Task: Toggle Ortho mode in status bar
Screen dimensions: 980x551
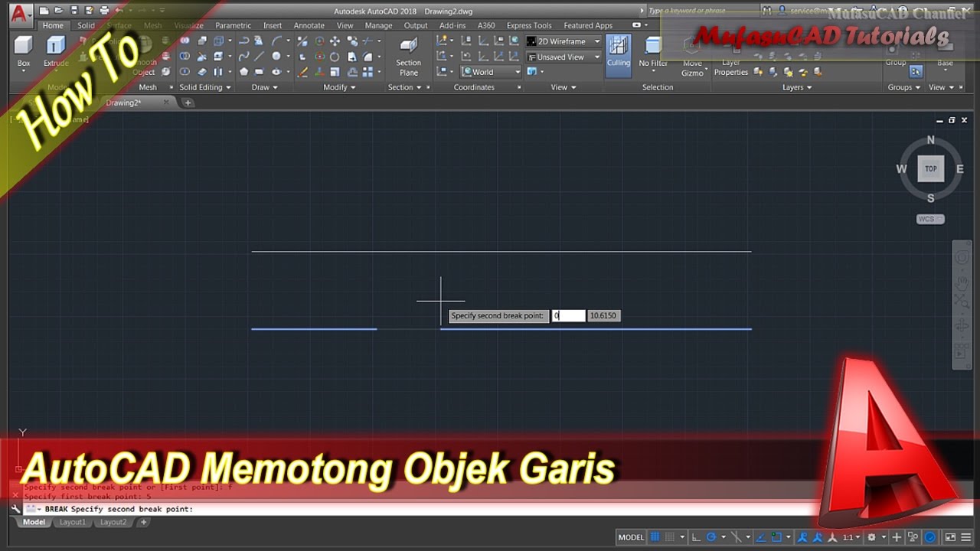Action: coord(694,537)
